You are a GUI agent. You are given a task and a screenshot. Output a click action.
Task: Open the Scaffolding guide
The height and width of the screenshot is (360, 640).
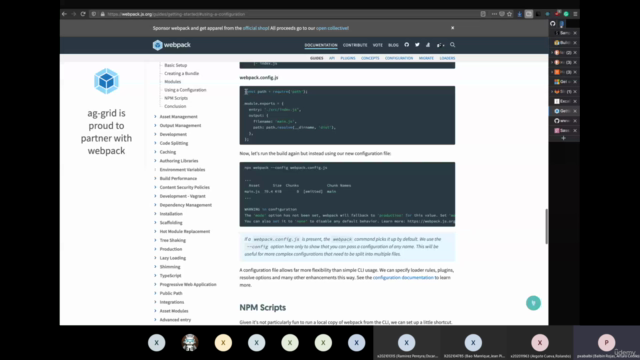pyautogui.click(x=171, y=222)
